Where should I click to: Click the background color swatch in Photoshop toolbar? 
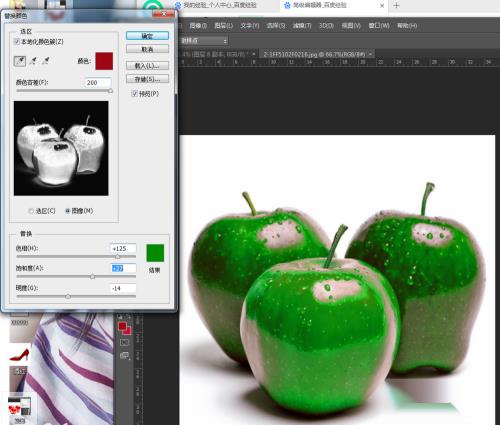click(128, 331)
